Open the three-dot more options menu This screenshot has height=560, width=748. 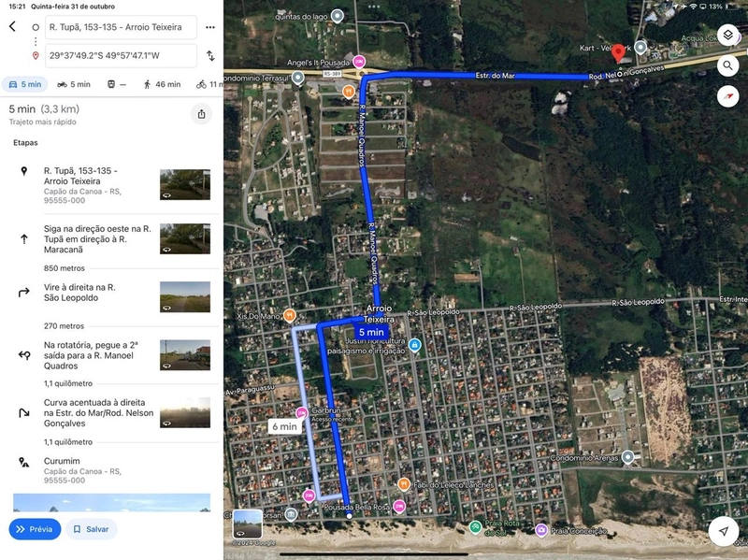210,27
